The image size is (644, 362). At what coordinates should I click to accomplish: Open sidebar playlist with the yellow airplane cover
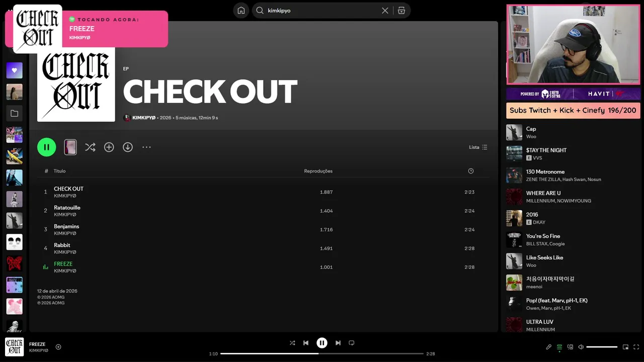tap(14, 156)
